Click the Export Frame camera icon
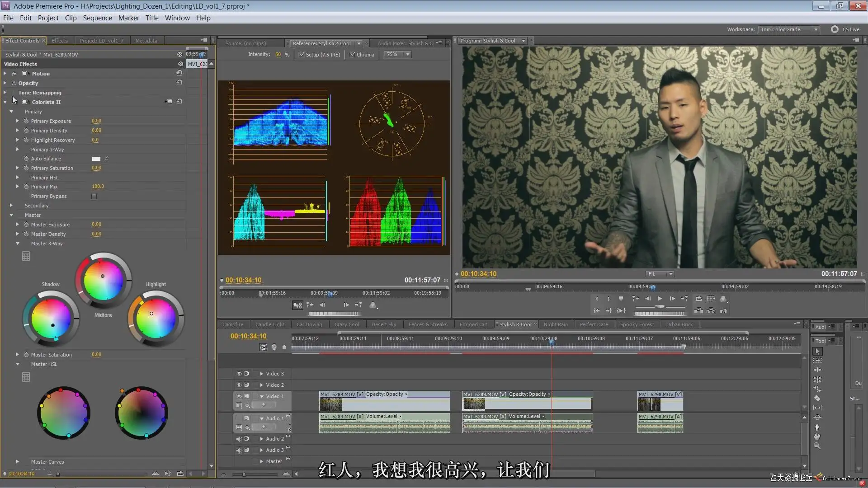868x488 pixels. pos(723,311)
